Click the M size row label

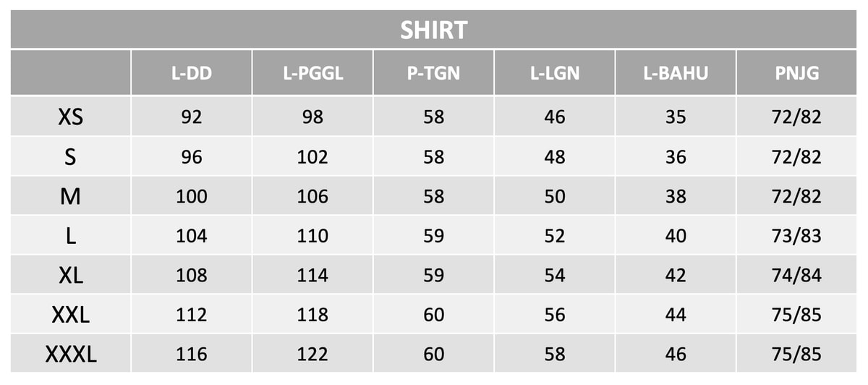tap(70, 196)
